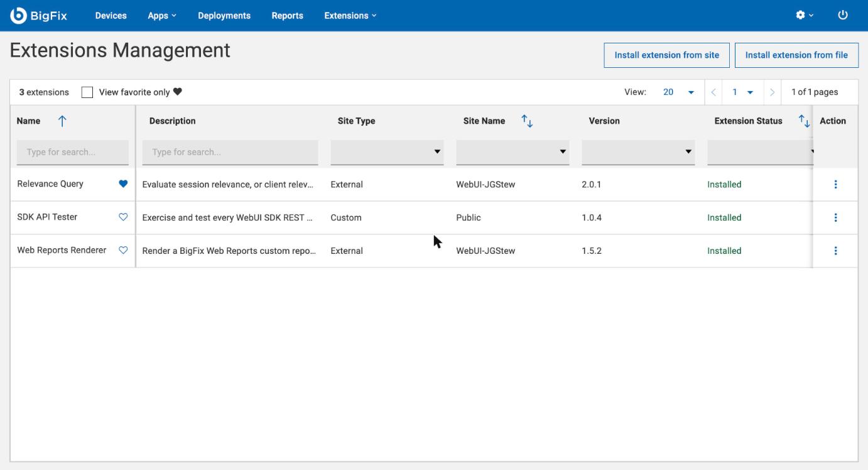This screenshot has height=470, width=868.
Task: Sort by Name ascending arrow
Action: coord(62,121)
